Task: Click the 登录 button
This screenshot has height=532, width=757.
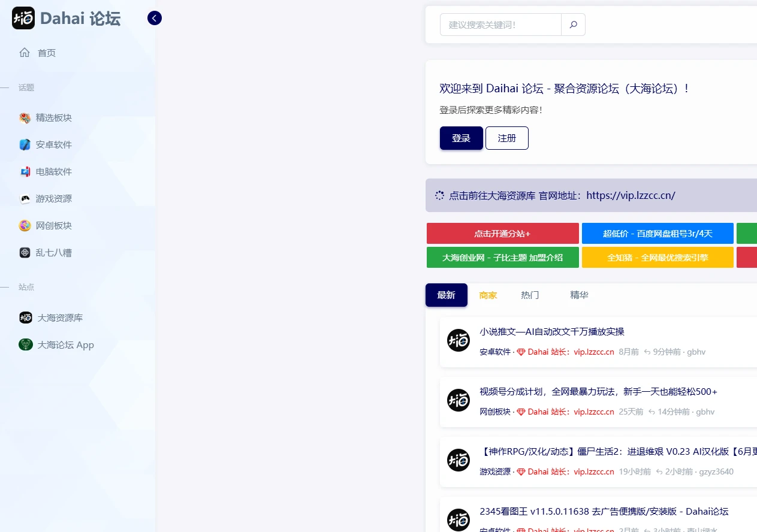Action: point(461,138)
